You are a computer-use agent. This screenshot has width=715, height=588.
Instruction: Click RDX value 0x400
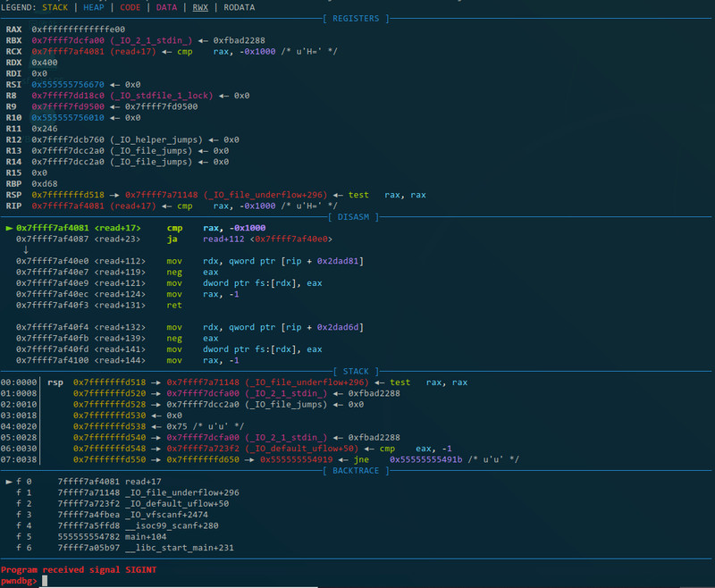point(45,63)
